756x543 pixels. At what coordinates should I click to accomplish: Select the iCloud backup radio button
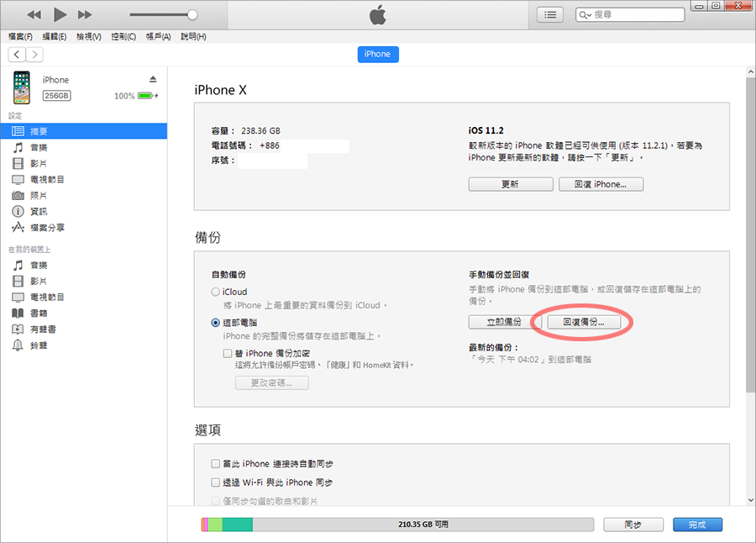click(216, 292)
